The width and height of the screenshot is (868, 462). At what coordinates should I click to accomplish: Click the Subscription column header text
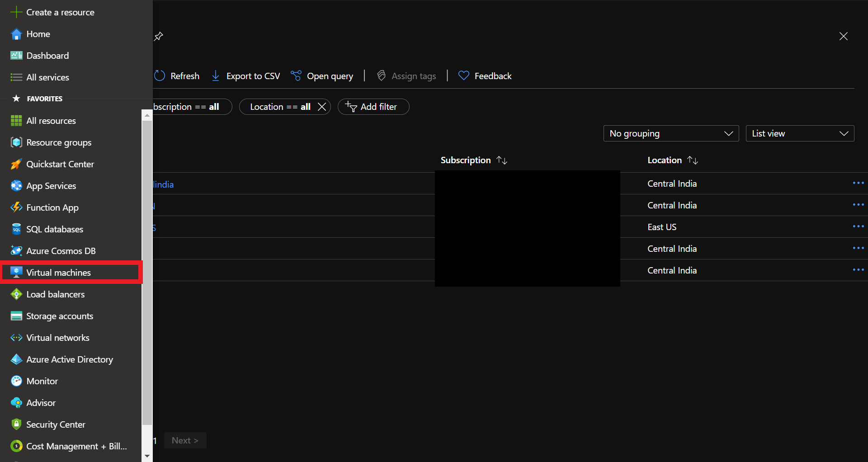point(466,160)
